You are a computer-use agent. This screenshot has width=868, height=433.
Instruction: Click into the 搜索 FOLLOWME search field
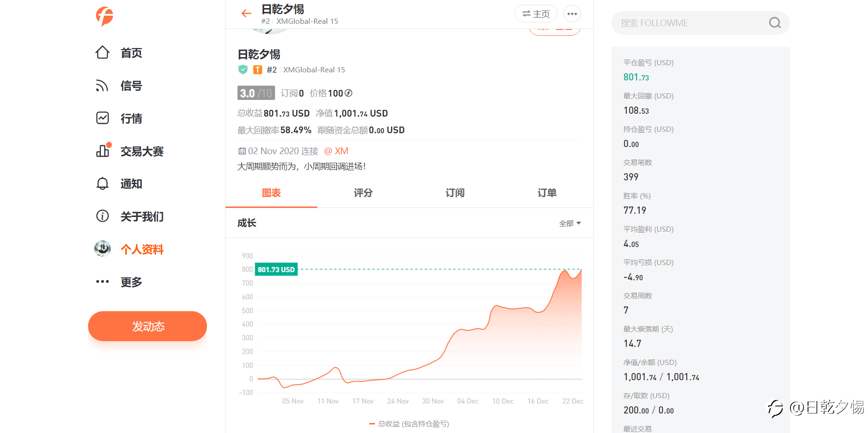(x=690, y=23)
